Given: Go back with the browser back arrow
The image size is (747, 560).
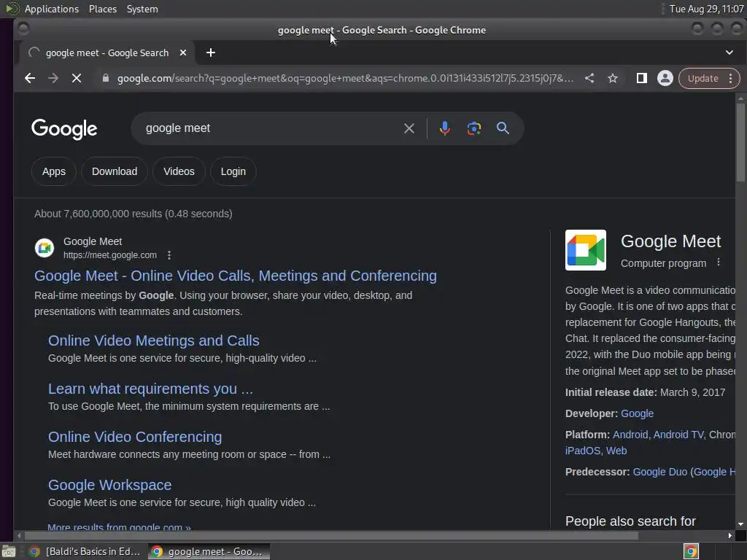Looking at the screenshot, I should tap(29, 78).
